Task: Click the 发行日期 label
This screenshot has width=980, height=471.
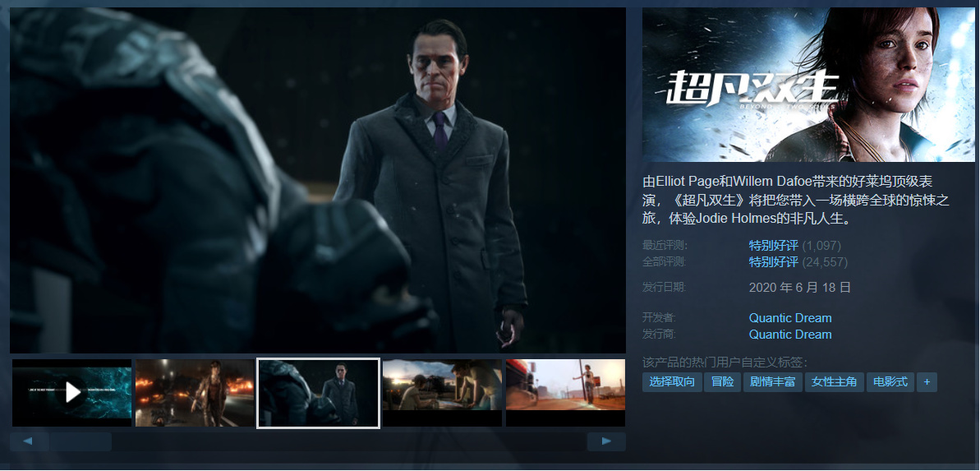Action: (x=665, y=288)
